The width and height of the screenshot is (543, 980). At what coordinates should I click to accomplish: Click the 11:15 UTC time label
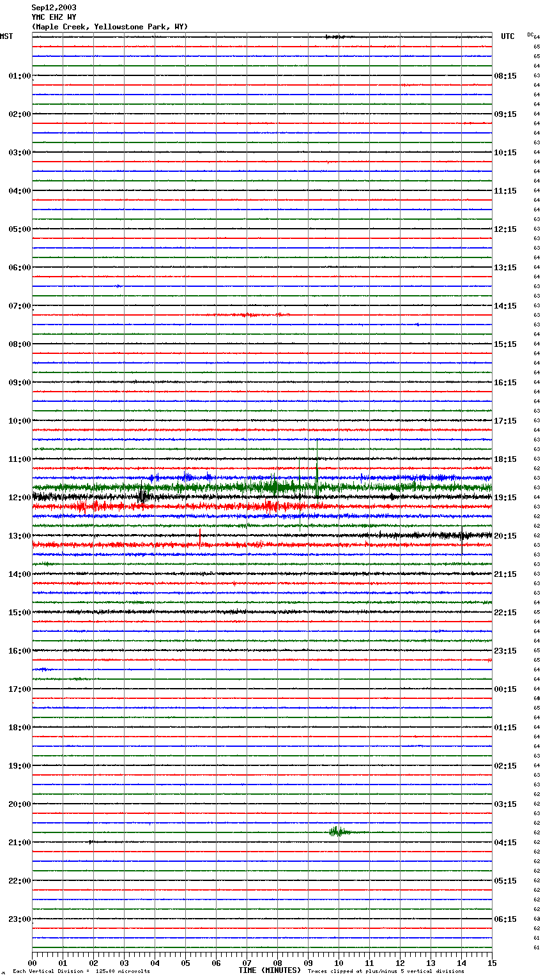[505, 191]
